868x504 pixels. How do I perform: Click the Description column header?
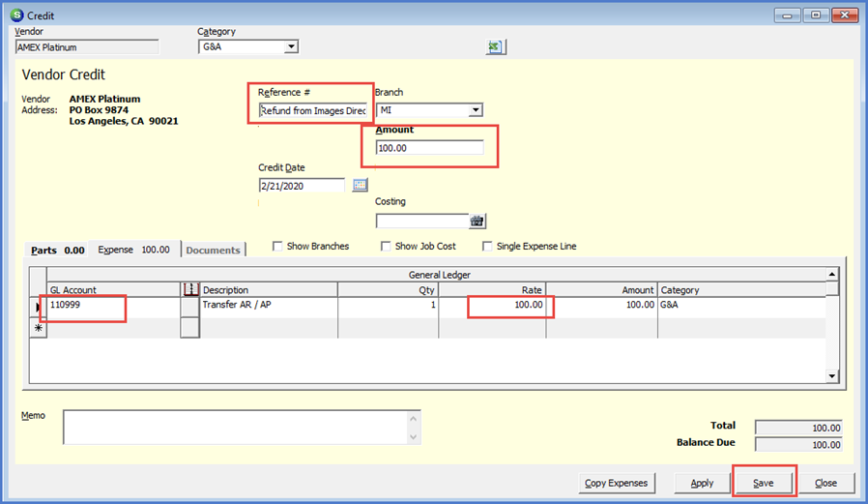269,289
